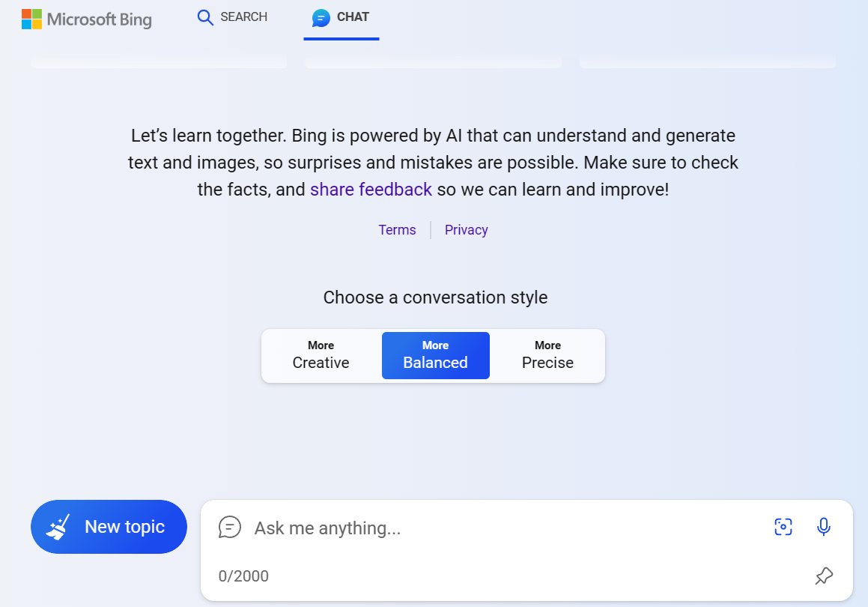Click the blue chat bubble icon

click(x=321, y=18)
